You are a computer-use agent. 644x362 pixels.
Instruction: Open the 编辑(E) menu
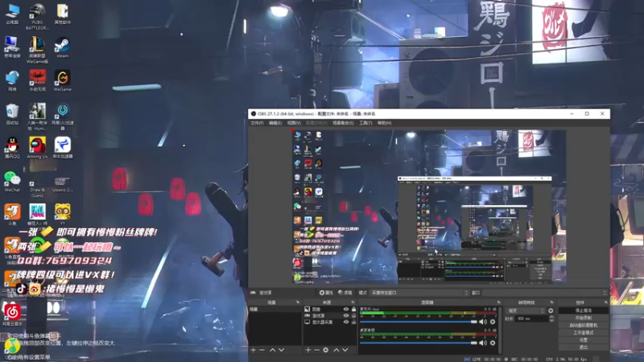tap(275, 123)
